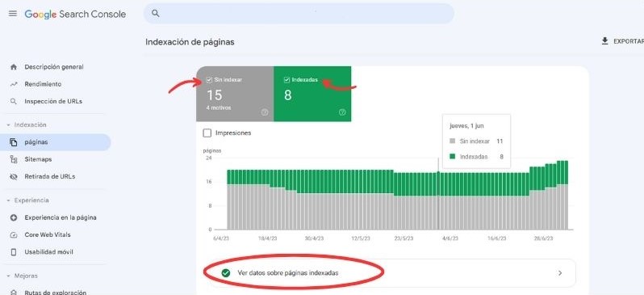Click the trend icon beside Rendimiento
Screen dimensions: 644x295
pyautogui.click(x=14, y=84)
